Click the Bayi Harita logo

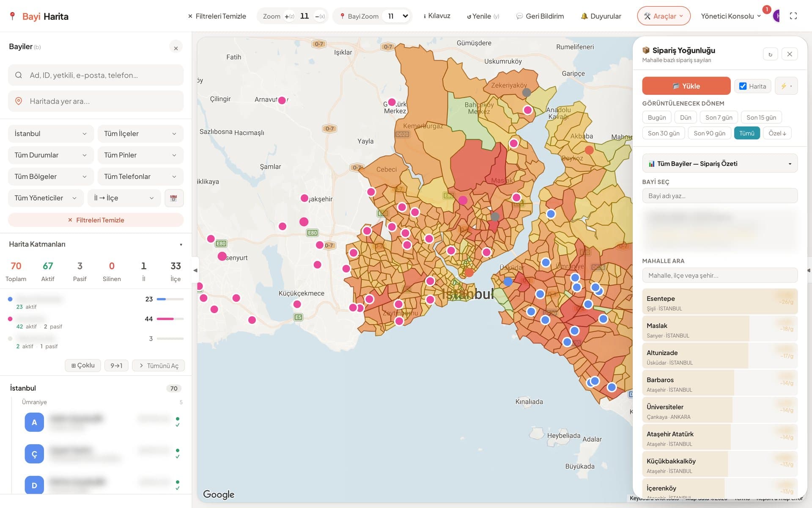[x=39, y=17]
